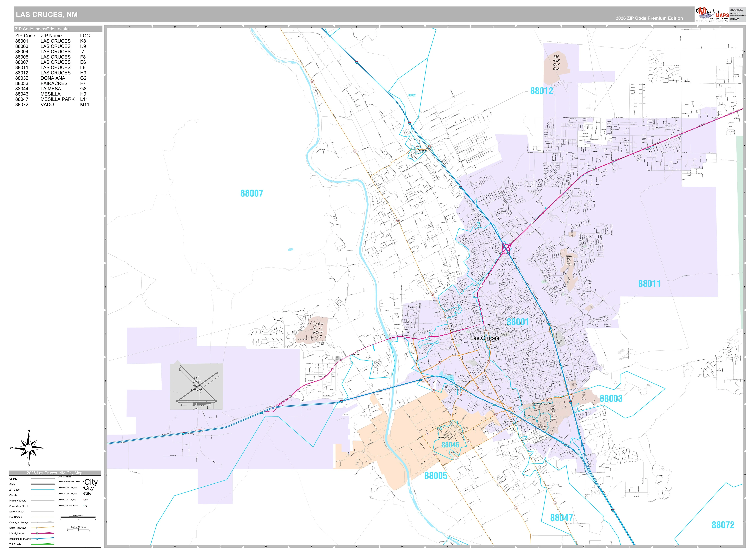Select index row 88003 LAS CRUCES K9

click(52, 46)
